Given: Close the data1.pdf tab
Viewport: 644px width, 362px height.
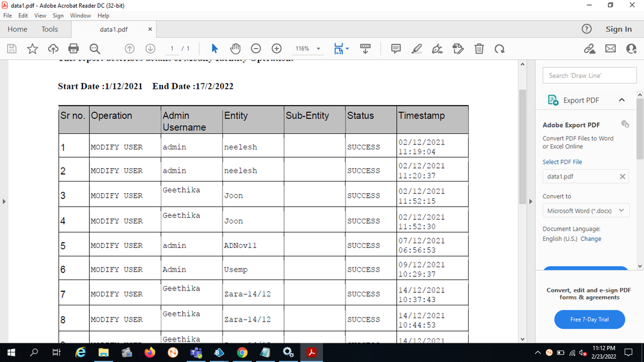Looking at the screenshot, I should point(150,29).
